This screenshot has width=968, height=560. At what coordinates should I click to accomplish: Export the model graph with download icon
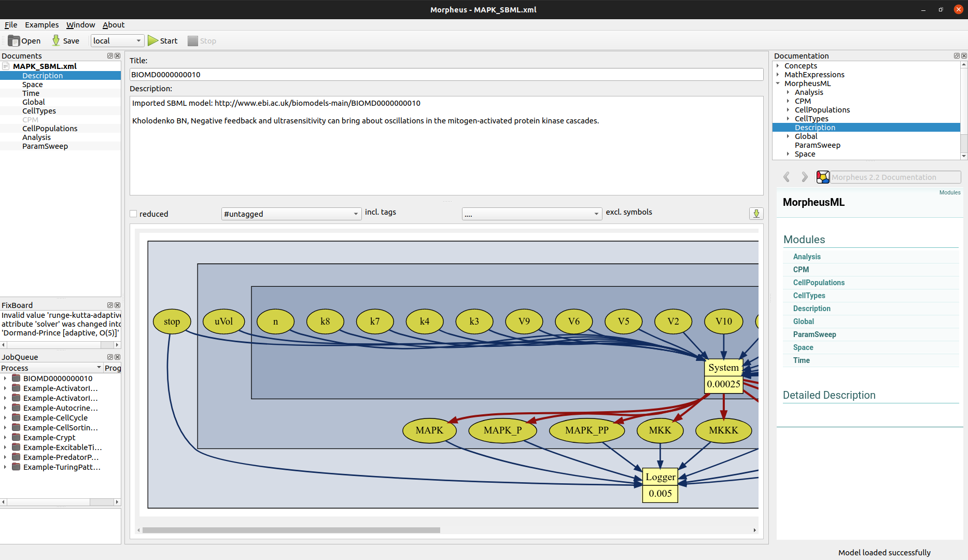[x=756, y=214]
